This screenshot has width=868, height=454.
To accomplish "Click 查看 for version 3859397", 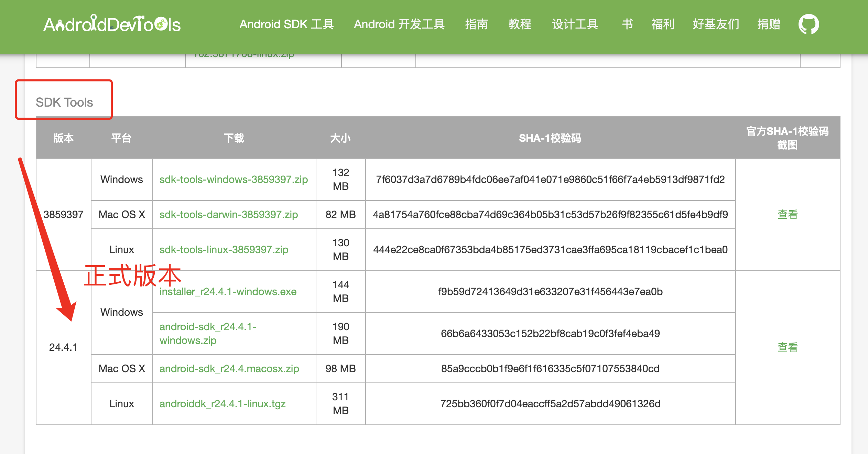I will tap(787, 215).
